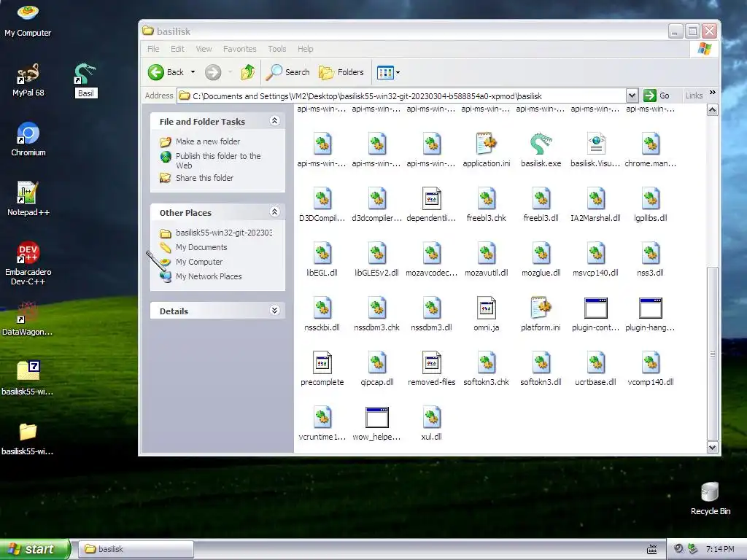This screenshot has height=560, width=747.
Task: Click the xul.dll file icon
Action: click(x=432, y=417)
